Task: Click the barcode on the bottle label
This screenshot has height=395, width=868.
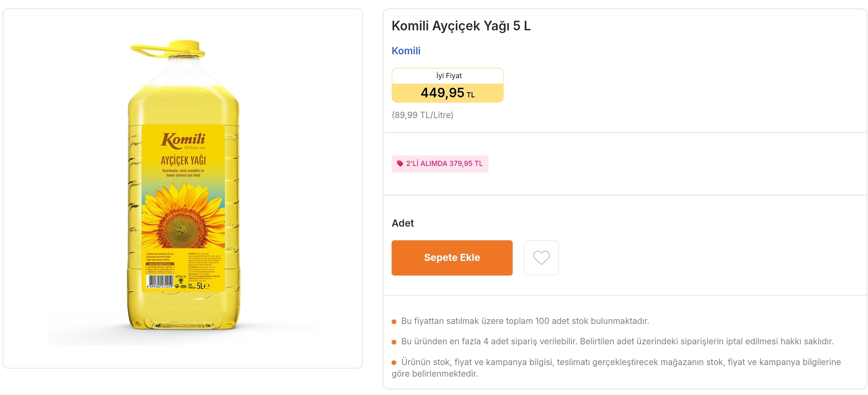Action: point(160,281)
